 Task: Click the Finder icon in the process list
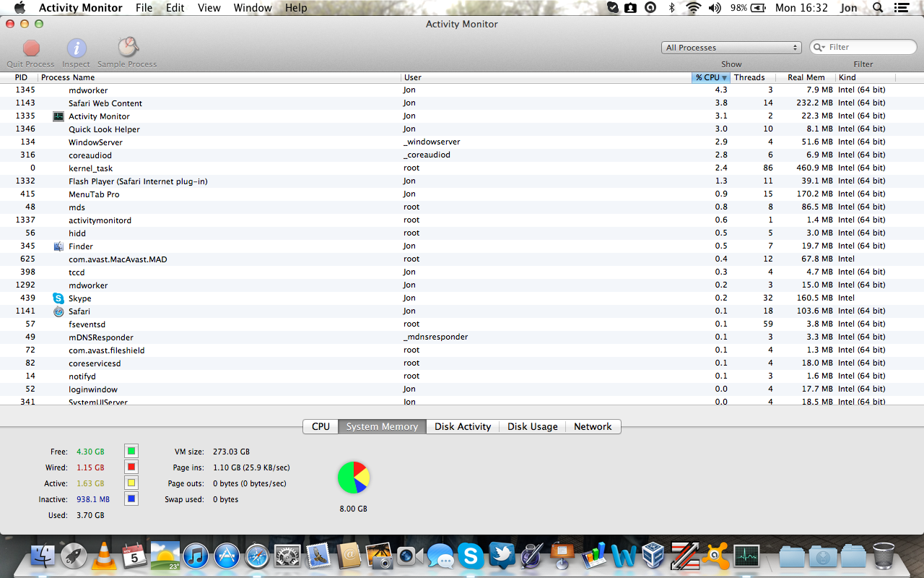(58, 246)
